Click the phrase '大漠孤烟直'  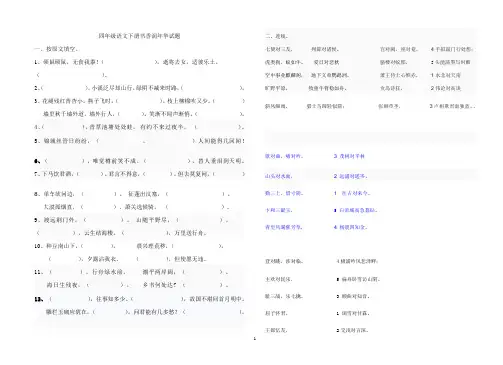point(58,207)
